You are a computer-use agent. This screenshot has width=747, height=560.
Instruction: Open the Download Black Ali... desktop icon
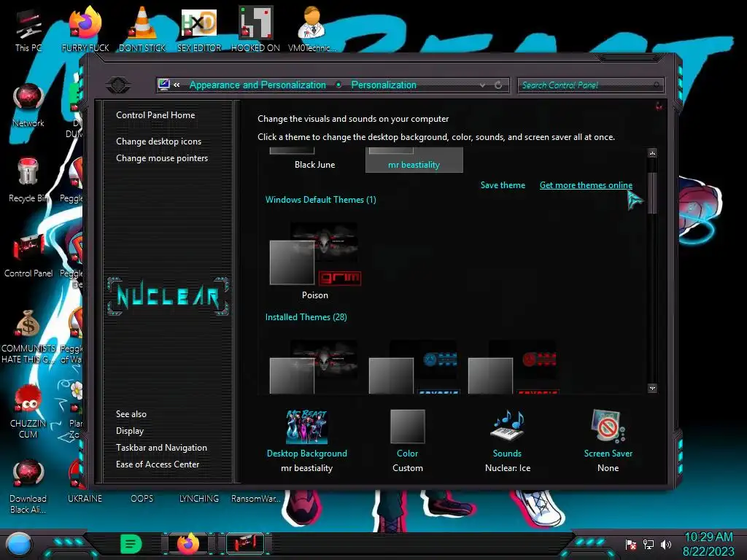[28, 486]
